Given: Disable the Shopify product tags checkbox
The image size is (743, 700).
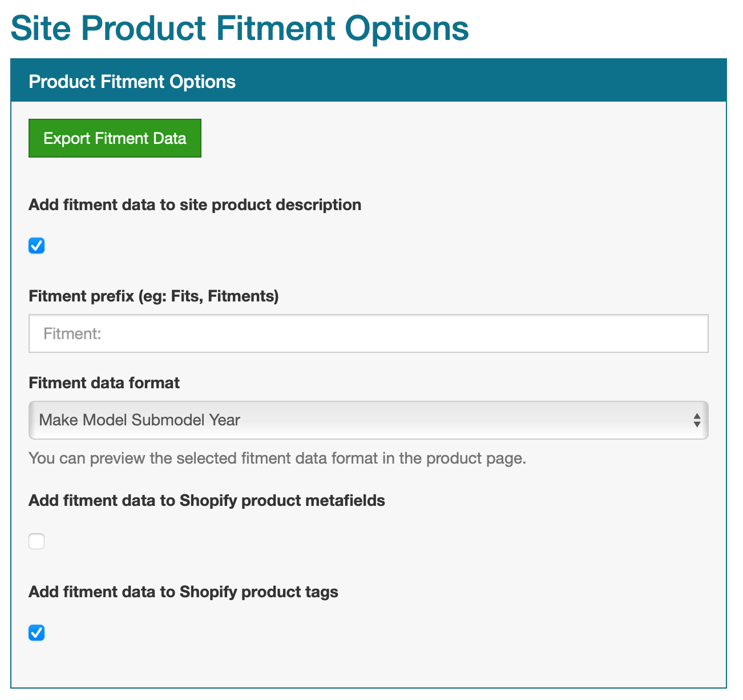Looking at the screenshot, I should (x=37, y=633).
